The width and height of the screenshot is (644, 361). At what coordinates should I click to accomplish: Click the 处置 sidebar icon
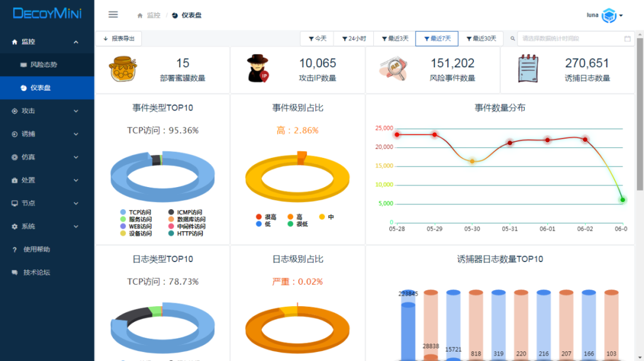click(x=15, y=180)
